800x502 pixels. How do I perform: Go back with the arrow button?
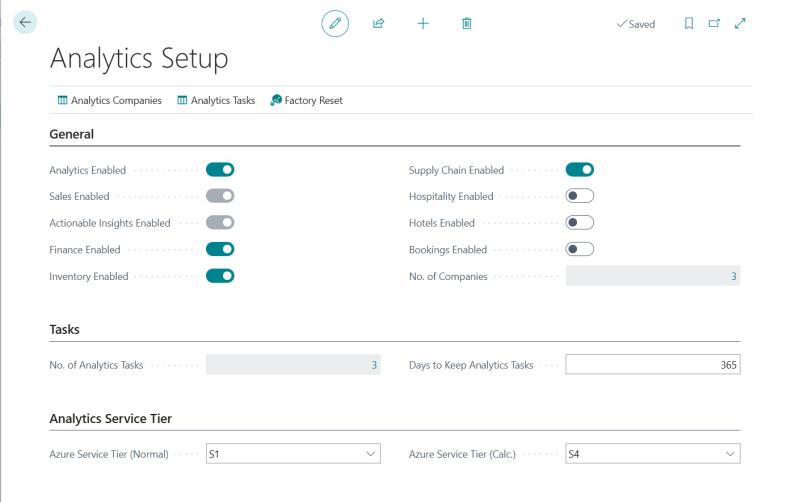(x=25, y=22)
